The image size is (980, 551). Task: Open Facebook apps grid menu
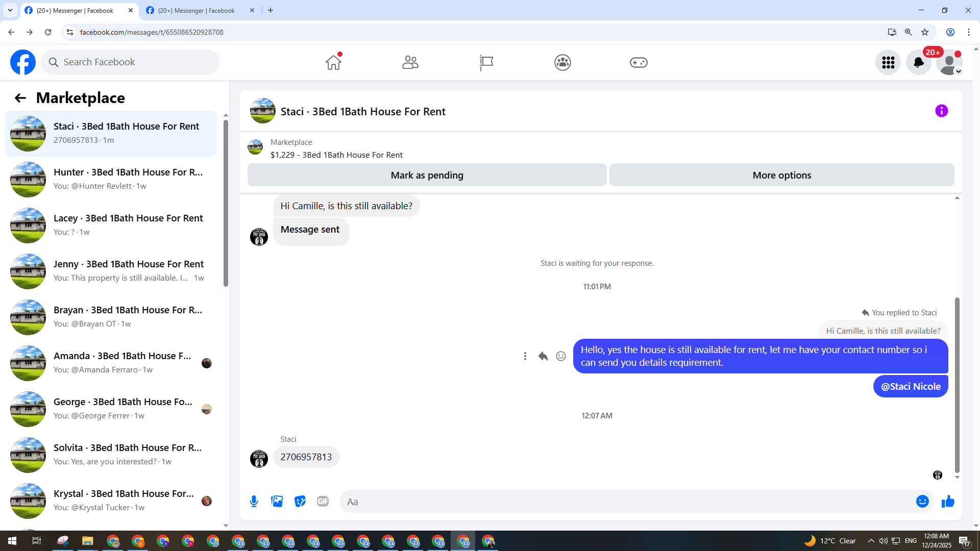pos(888,62)
